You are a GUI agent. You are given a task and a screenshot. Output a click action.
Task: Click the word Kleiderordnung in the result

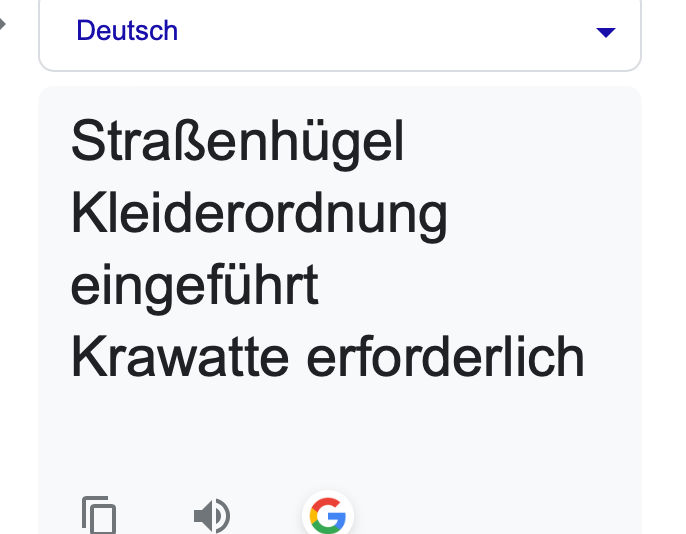coord(259,216)
